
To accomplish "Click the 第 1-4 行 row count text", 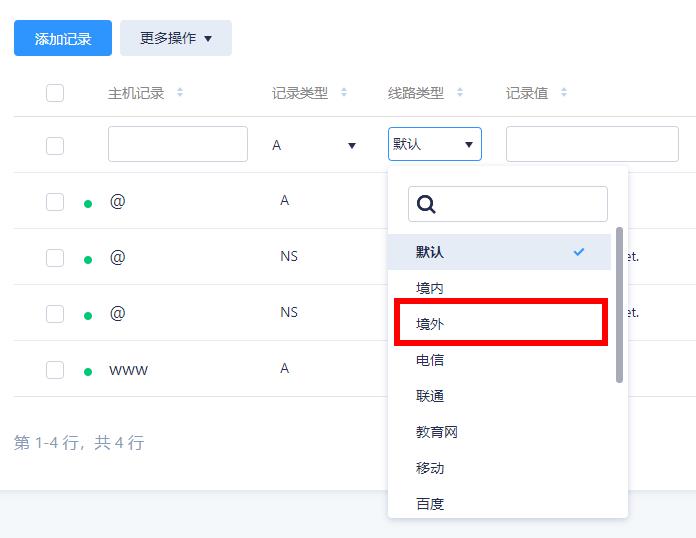I will pyautogui.click(x=79, y=443).
